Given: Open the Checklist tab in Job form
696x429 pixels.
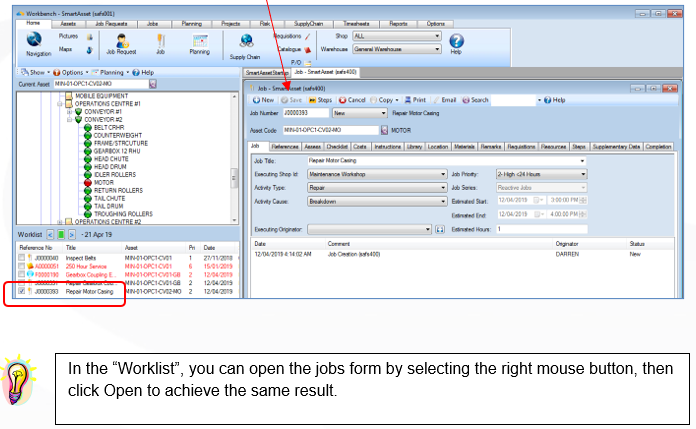Looking at the screenshot, I should [337, 147].
